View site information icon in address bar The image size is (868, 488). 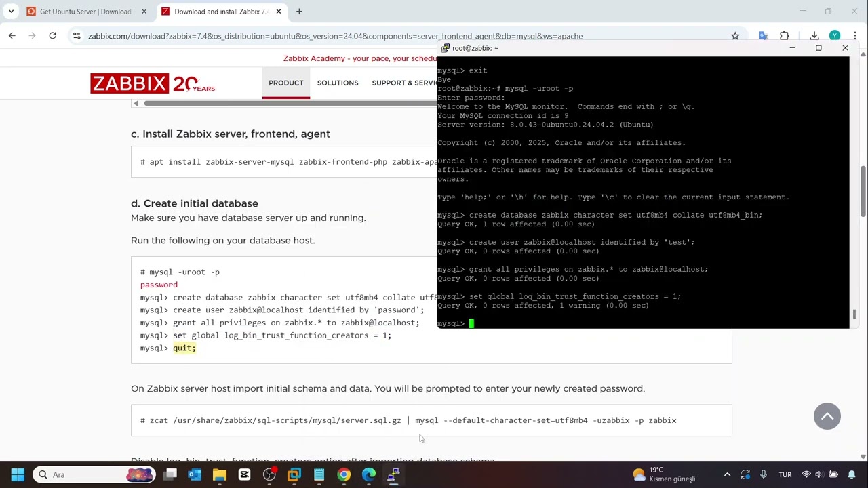pyautogui.click(x=77, y=36)
